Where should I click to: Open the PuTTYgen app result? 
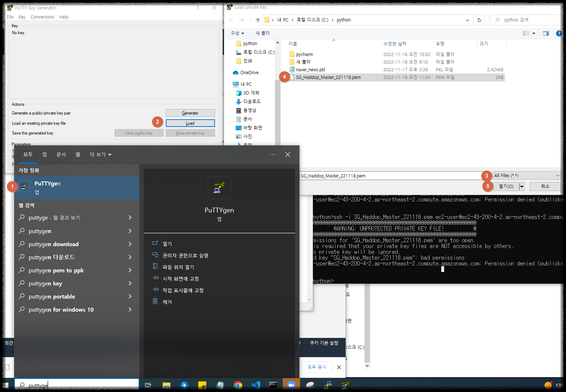pyautogui.click(x=77, y=187)
